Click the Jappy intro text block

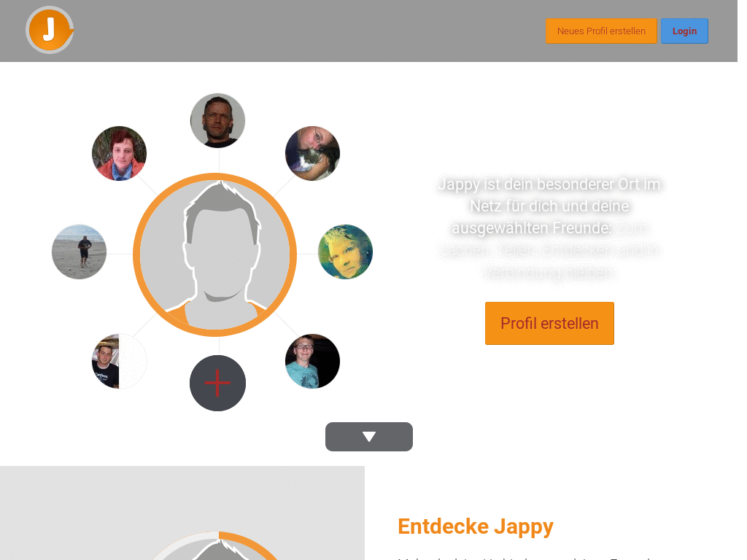pos(549,228)
